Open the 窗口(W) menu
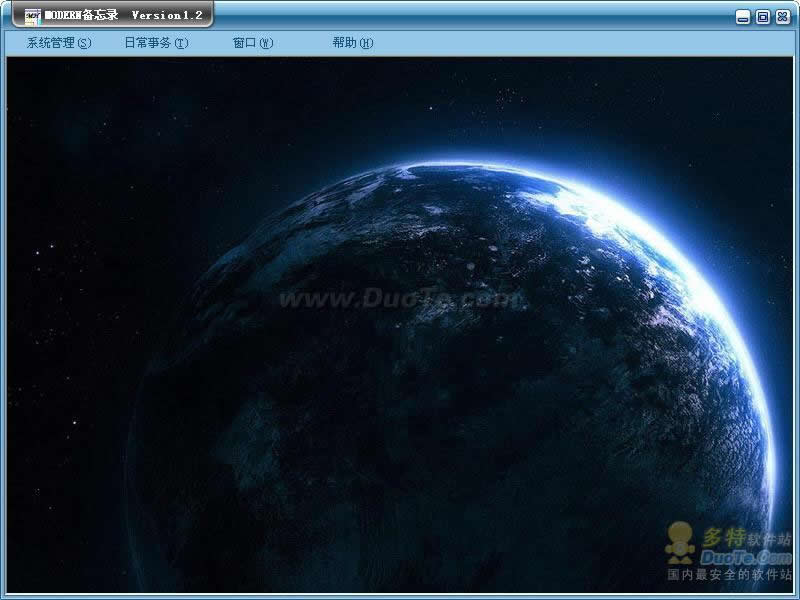The height and width of the screenshot is (600, 800). pyautogui.click(x=253, y=43)
